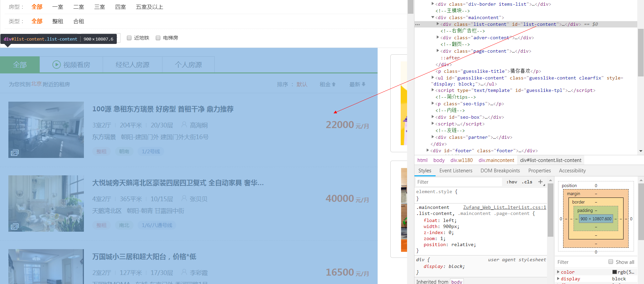Filter room type by 二室

79,7
